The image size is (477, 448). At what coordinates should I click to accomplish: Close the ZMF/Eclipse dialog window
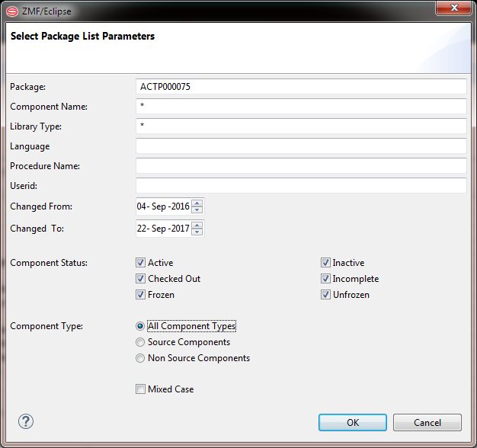tap(454, 8)
